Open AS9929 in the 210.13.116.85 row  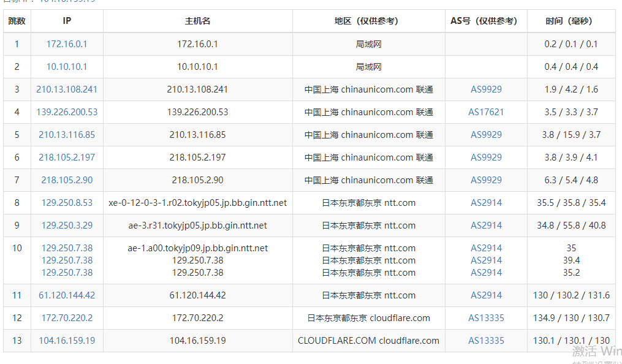(486, 134)
